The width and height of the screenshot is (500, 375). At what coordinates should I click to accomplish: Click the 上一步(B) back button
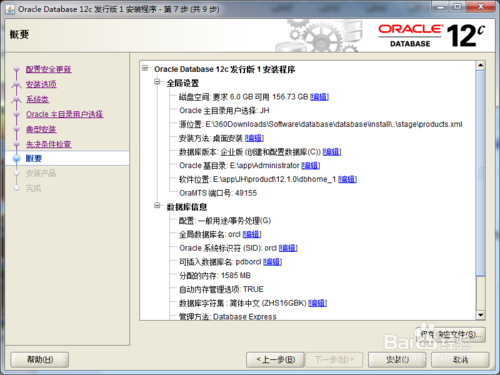(x=275, y=360)
